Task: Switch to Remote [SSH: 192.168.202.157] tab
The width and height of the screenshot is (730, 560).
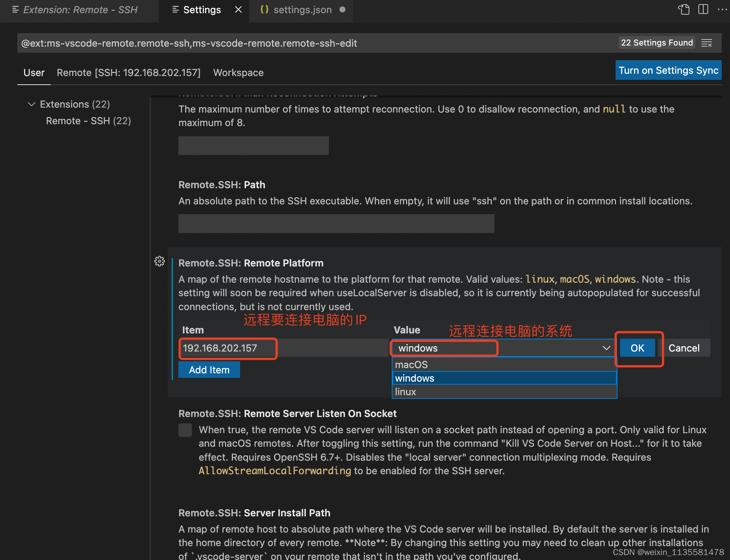Action: pyautogui.click(x=129, y=73)
